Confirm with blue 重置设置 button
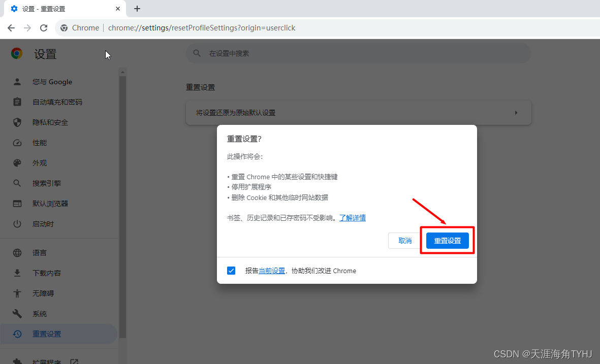The width and height of the screenshot is (600, 364). point(447,241)
